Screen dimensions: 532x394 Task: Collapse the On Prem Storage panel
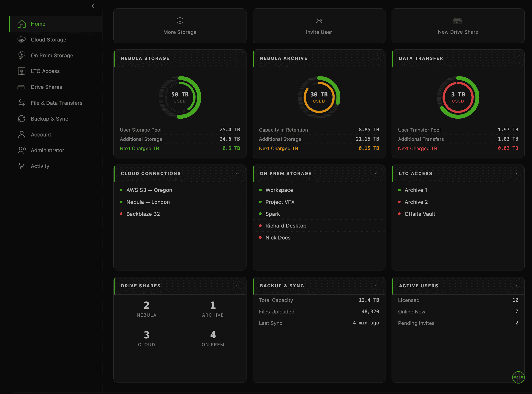pos(376,174)
